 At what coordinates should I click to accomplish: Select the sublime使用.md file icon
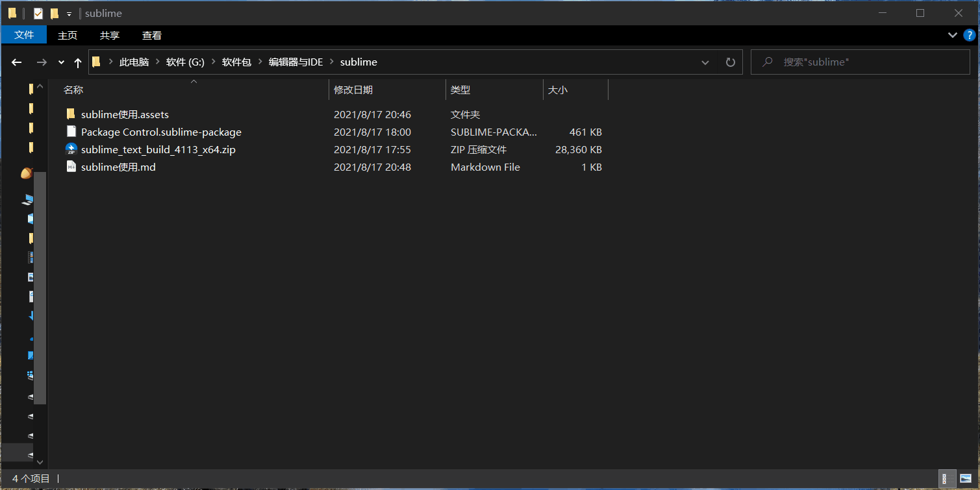(71, 166)
